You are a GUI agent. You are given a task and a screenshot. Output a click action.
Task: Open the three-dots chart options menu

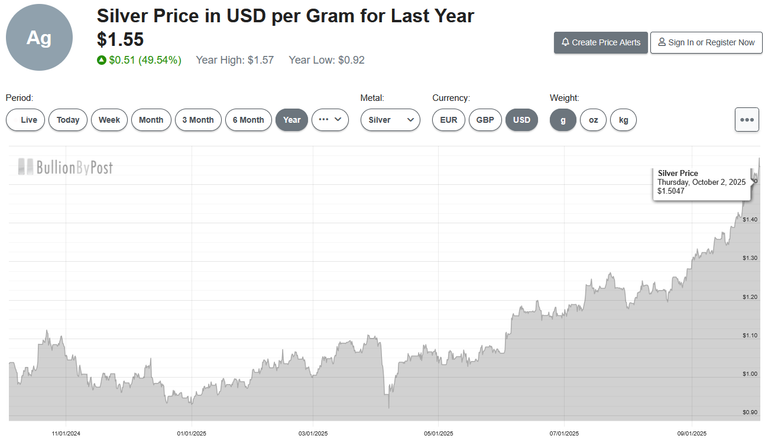746,119
